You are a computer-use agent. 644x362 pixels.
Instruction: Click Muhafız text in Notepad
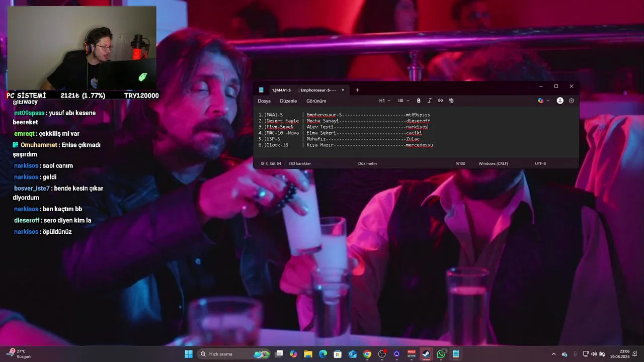coord(316,139)
